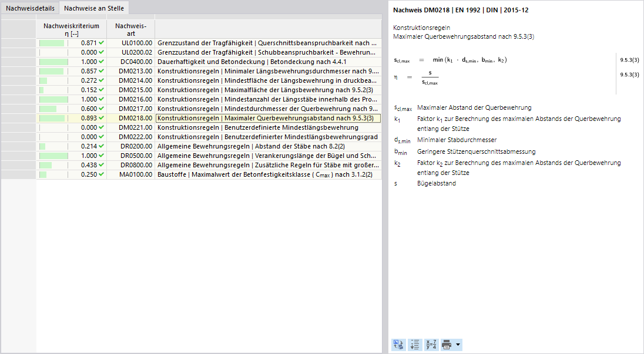This screenshot has width=644, height=354.
Task: Click the Nachweisart cell MA0100.00
Action: (x=130, y=175)
